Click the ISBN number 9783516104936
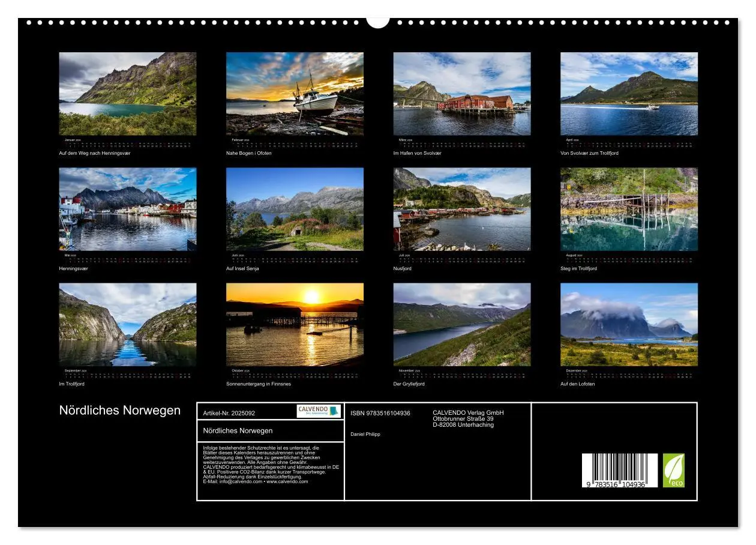Image resolution: width=756 pixels, height=545 pixels. pos(380,414)
